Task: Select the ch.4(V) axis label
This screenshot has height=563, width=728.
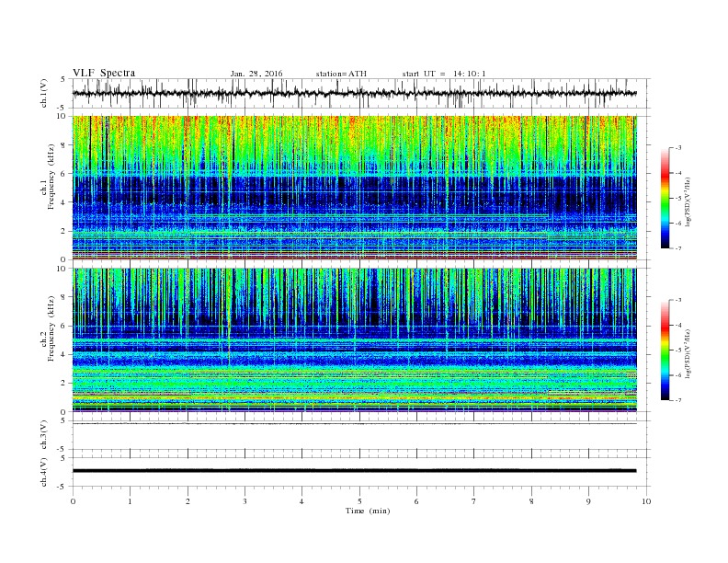Action: click(44, 470)
